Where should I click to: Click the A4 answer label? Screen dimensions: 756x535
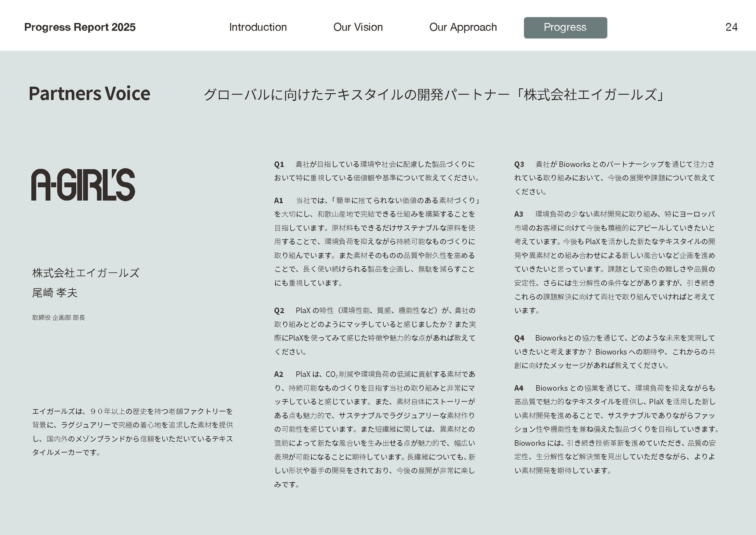[x=519, y=388]
